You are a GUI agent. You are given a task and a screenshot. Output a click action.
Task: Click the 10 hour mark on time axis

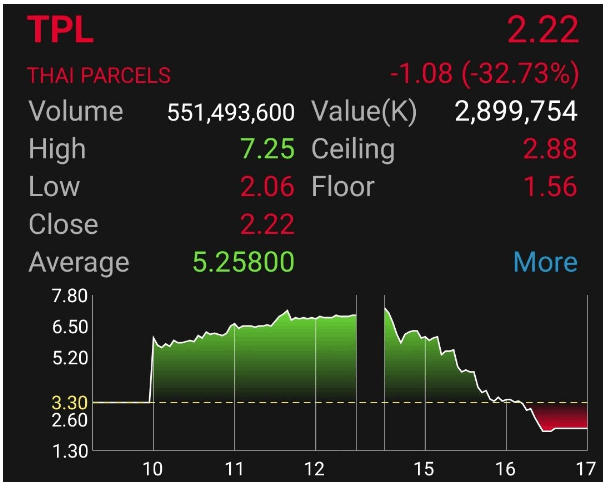pyautogui.click(x=152, y=469)
